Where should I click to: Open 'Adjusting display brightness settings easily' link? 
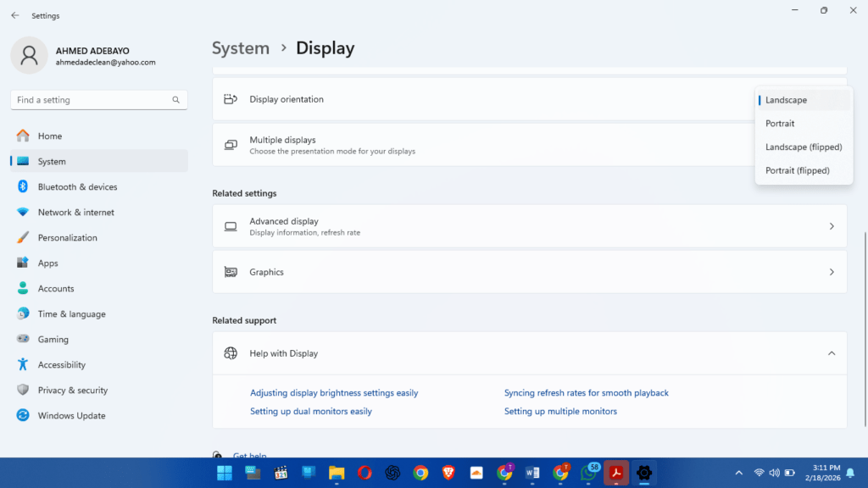point(334,393)
